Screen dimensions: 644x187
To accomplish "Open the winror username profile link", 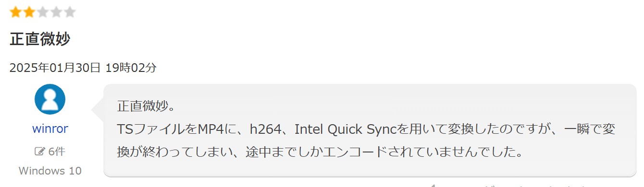I will point(50,129).
